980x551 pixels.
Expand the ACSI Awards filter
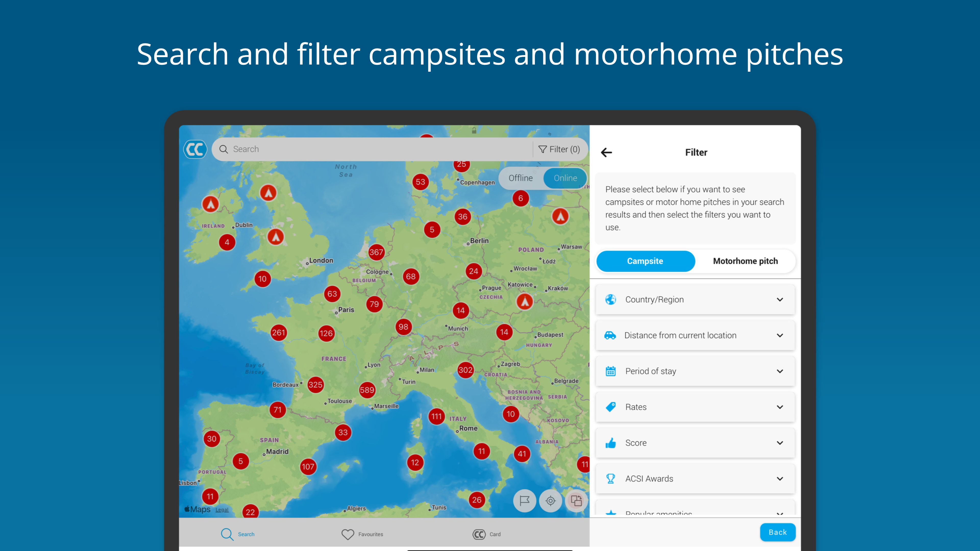coord(695,479)
